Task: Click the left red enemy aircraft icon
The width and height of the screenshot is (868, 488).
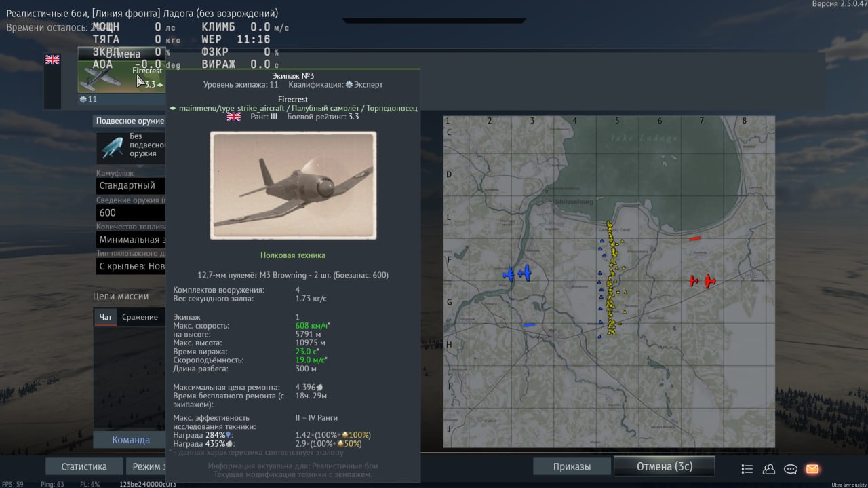Action: pos(693,280)
